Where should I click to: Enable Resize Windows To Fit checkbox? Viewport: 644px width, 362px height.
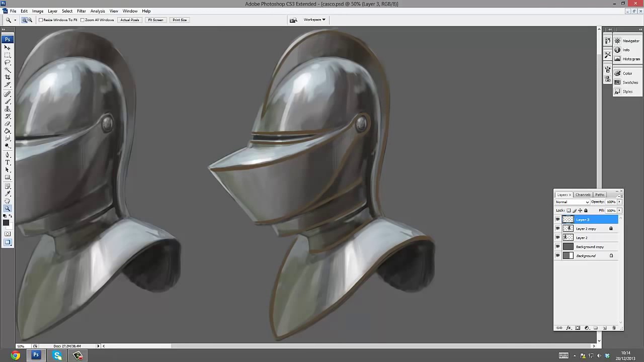(41, 20)
